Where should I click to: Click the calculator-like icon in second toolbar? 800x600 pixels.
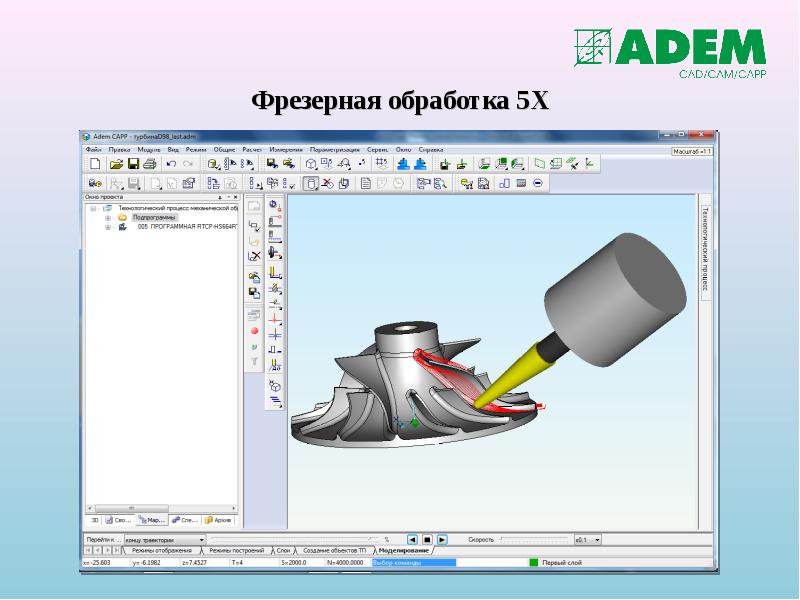pyautogui.click(x=521, y=183)
